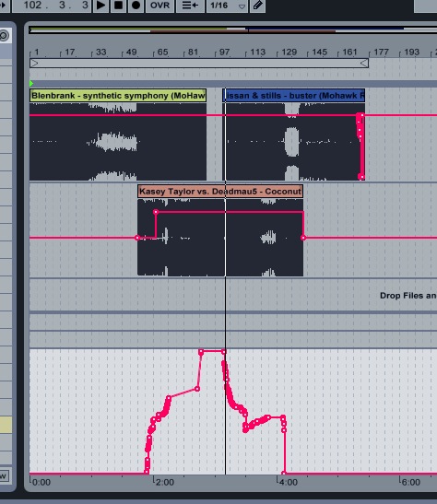Image resolution: width=437 pixels, height=504 pixels.
Task: Click the Back to Arrangement button
Action: pos(190,6)
